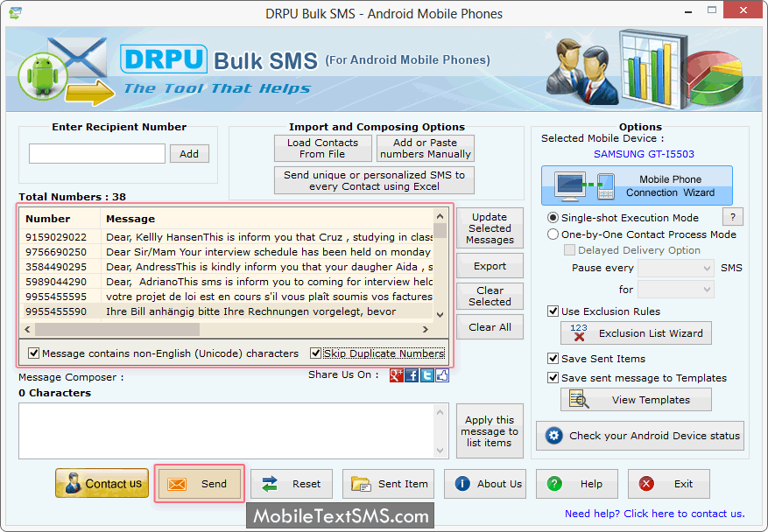
Task: Click the folder icon for Sent Item
Action: click(361, 484)
